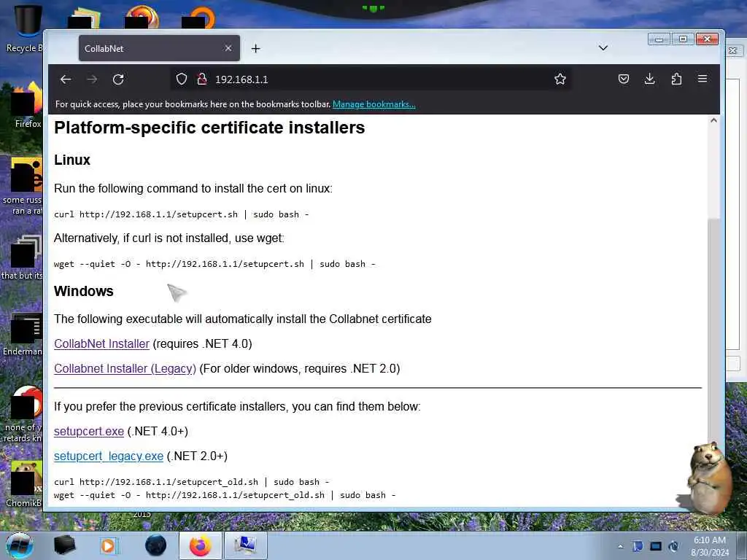Click the curl setupcert_old.sh command
The width and height of the screenshot is (747, 560).
[x=192, y=482]
